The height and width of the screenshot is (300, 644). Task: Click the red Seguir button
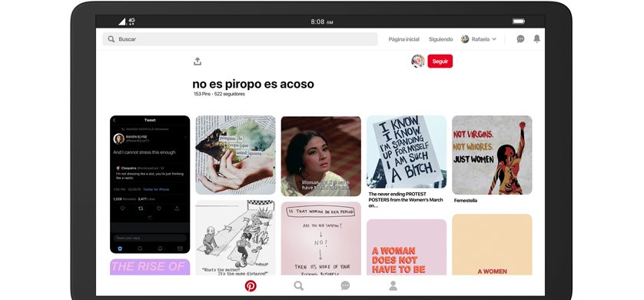pos(440,62)
